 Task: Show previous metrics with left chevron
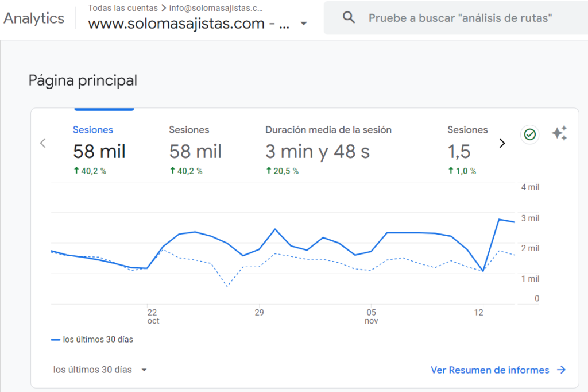point(43,143)
